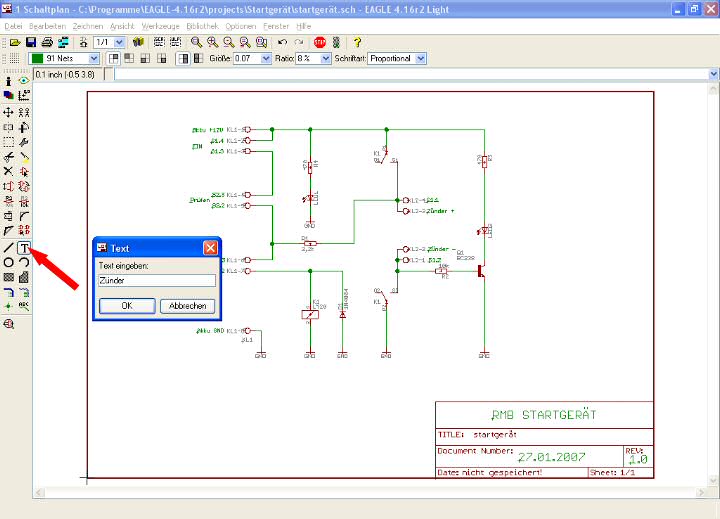Toggle the first text alignment button
Screen dimensions: 720x519
point(114,59)
